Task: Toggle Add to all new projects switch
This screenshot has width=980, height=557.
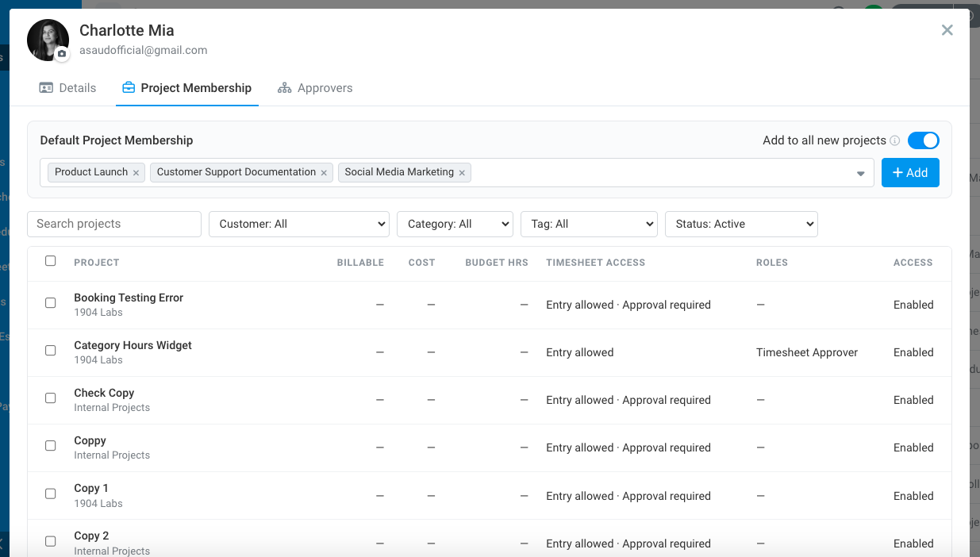Action: coord(924,140)
